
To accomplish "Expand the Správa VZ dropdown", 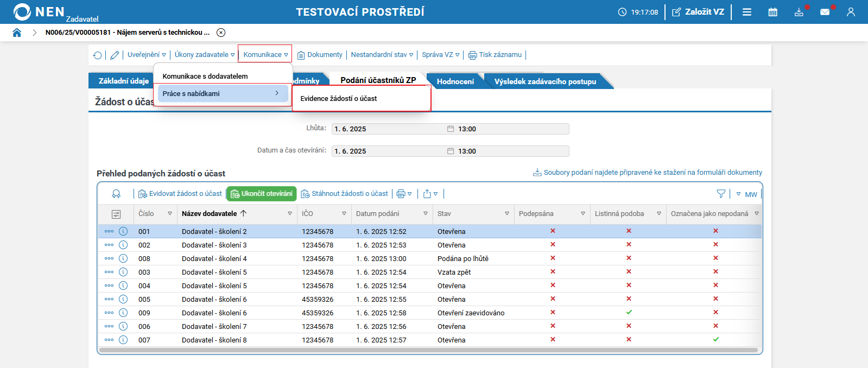I will (441, 55).
